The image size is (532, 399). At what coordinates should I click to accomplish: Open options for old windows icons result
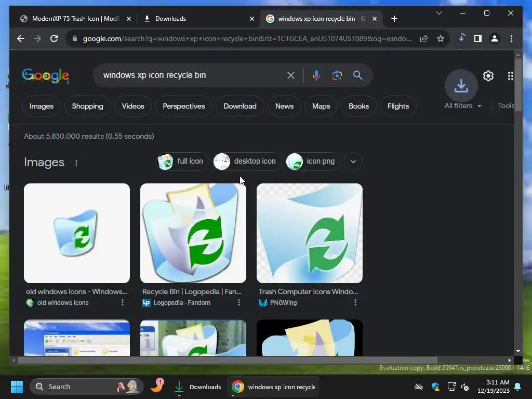123,303
